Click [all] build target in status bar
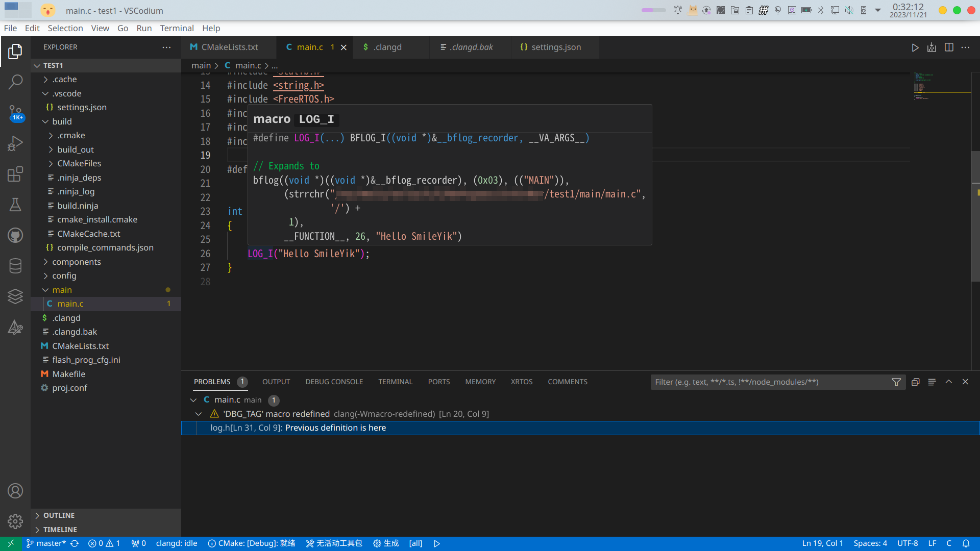Screen dimensions: 980x551 (415, 544)
